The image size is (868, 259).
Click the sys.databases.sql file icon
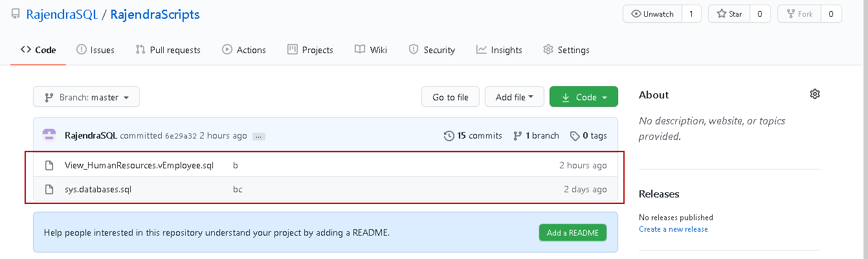[49, 190]
